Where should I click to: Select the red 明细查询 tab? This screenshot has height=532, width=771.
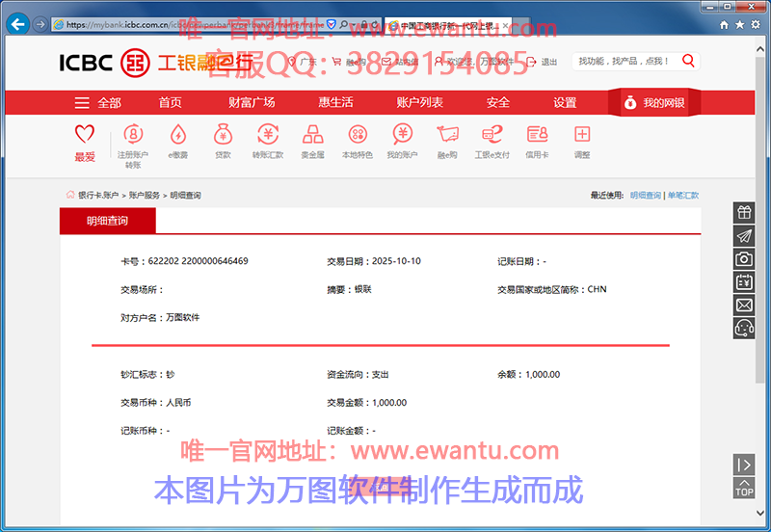tap(108, 221)
